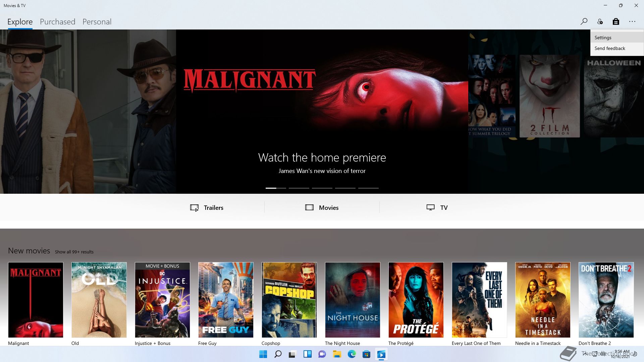Switch to the Explore tab
Viewport: 644px width, 362px height.
(20, 22)
